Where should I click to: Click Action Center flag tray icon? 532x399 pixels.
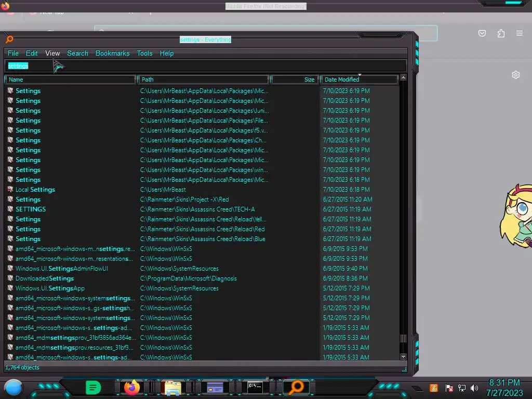click(x=449, y=388)
